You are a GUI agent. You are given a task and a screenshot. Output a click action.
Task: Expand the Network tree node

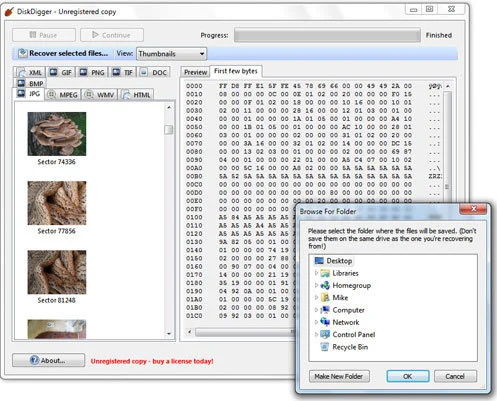tap(316, 322)
